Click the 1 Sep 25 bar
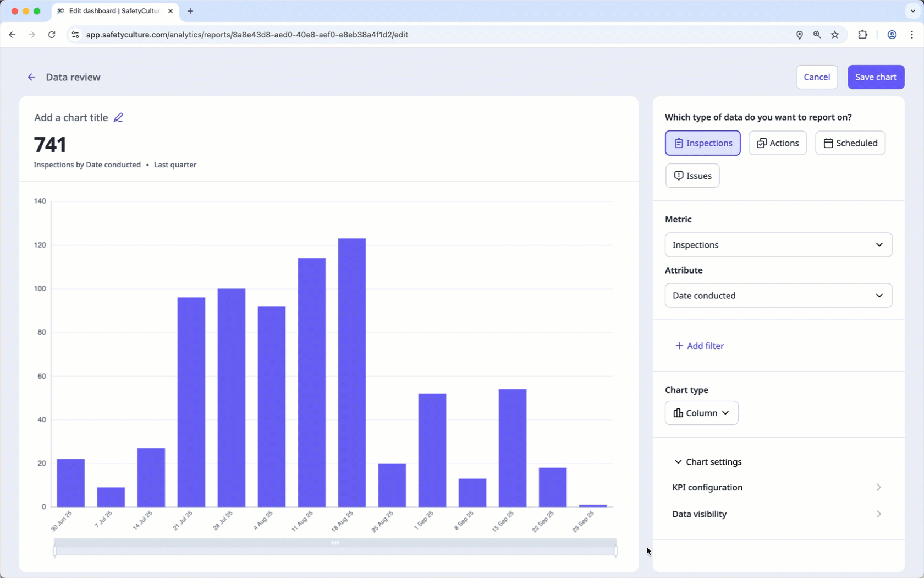The width and height of the screenshot is (924, 578). [x=432, y=450]
